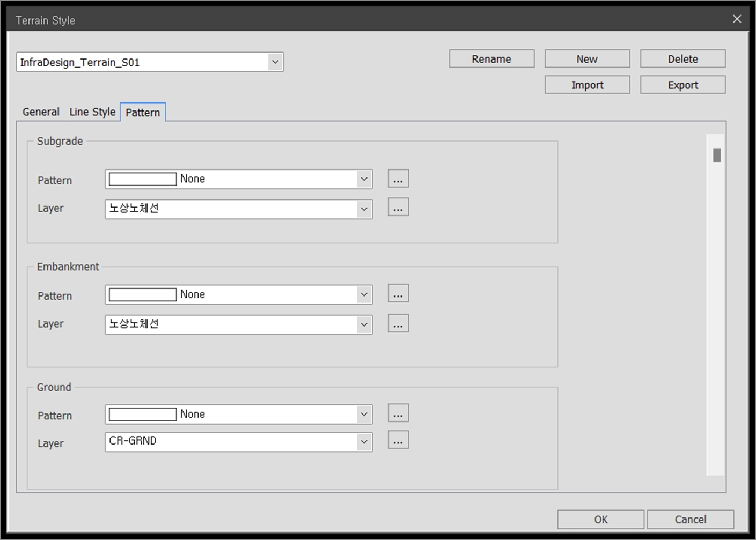
Task: Create a new terrain style with New
Action: coord(587,59)
